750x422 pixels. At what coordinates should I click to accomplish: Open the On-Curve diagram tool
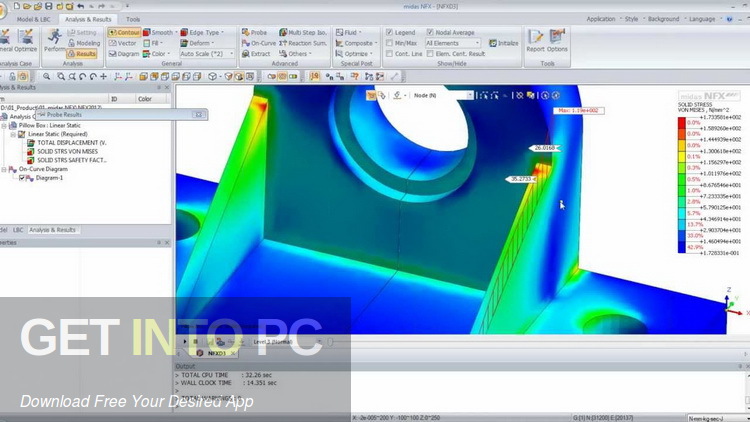click(x=259, y=43)
